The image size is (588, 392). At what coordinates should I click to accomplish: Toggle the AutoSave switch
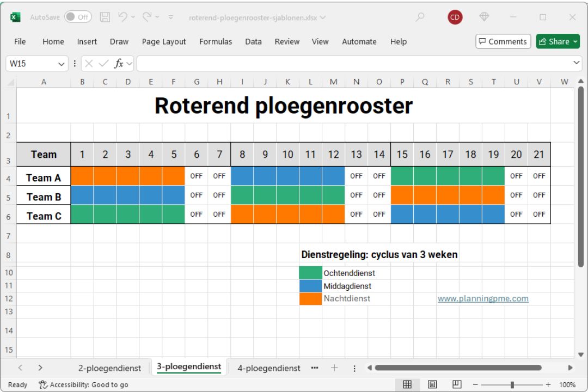[x=78, y=17]
